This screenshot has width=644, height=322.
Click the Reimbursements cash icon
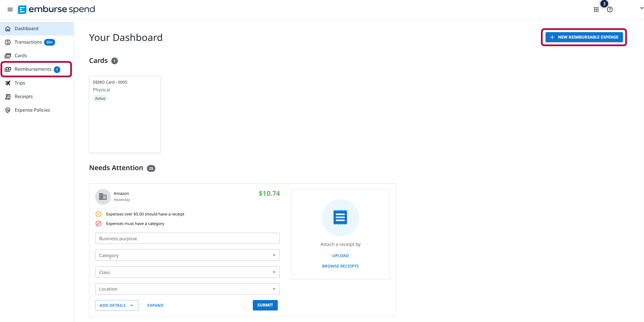[x=8, y=69]
